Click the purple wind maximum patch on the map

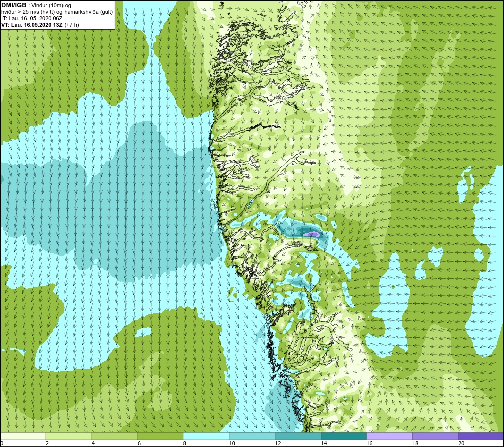(x=312, y=234)
